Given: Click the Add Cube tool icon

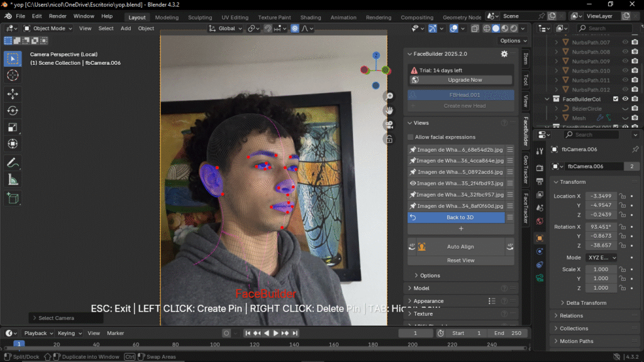Looking at the screenshot, I should point(13,198).
